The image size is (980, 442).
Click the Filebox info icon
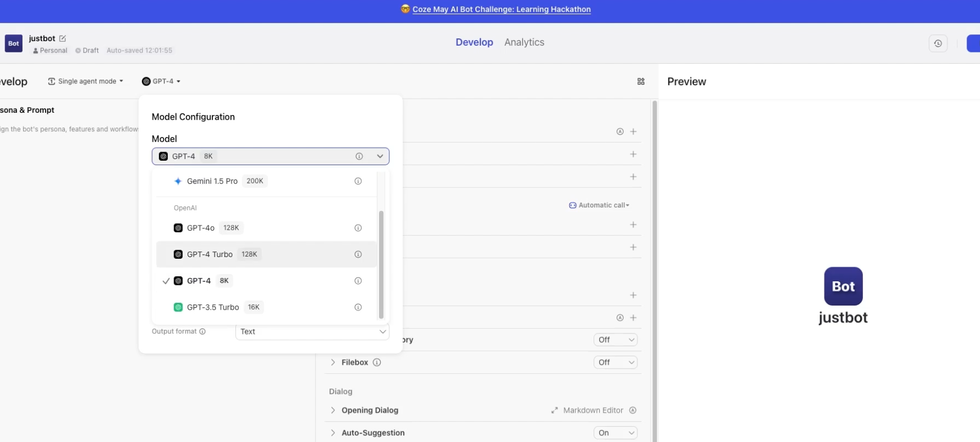[377, 363]
